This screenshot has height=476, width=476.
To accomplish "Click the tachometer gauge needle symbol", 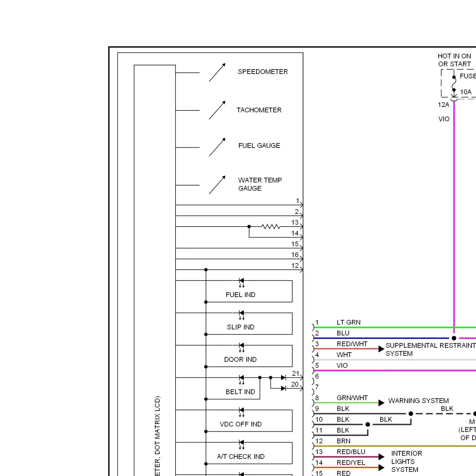I will (217, 110).
